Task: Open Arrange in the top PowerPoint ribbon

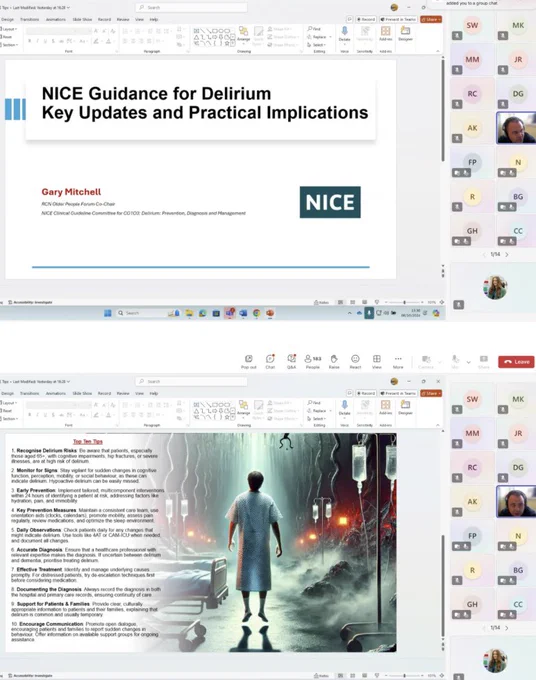Action: (244, 34)
